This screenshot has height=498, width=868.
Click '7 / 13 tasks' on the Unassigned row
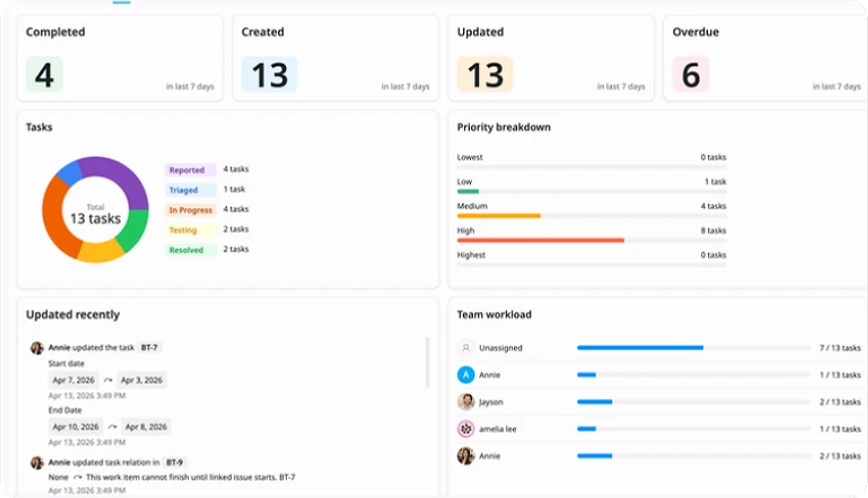coord(840,348)
